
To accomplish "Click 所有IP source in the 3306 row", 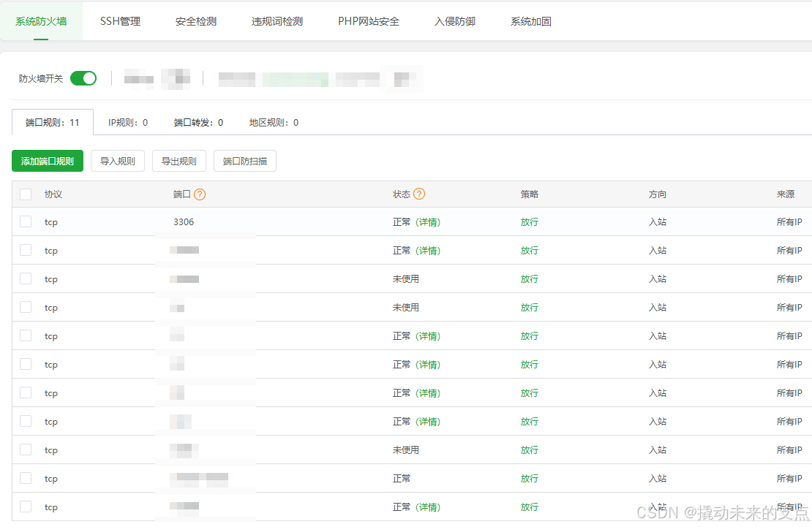I will pyautogui.click(x=789, y=222).
